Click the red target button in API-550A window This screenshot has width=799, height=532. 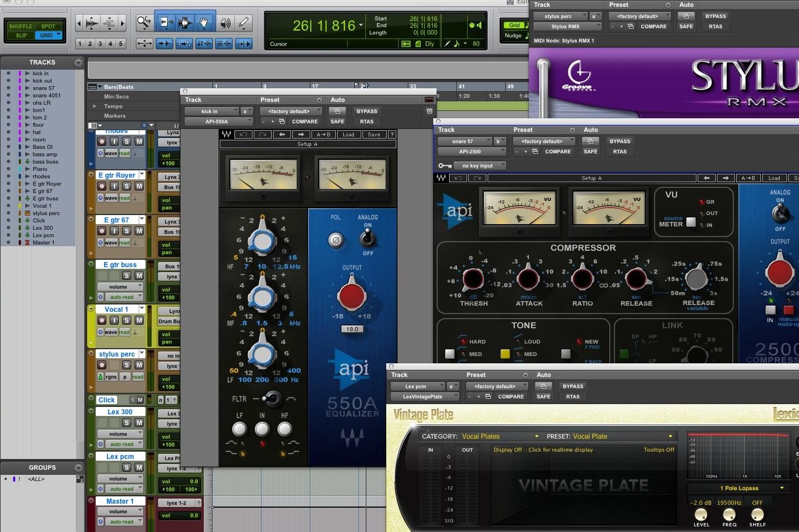pos(429,100)
